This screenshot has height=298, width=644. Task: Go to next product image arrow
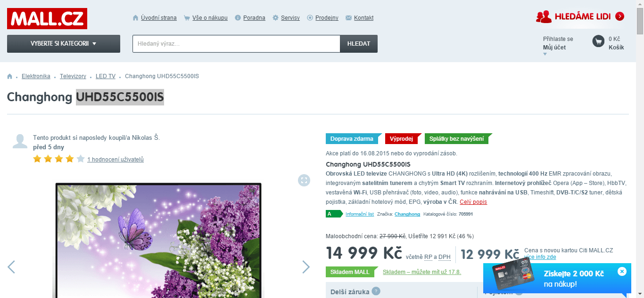click(x=306, y=267)
